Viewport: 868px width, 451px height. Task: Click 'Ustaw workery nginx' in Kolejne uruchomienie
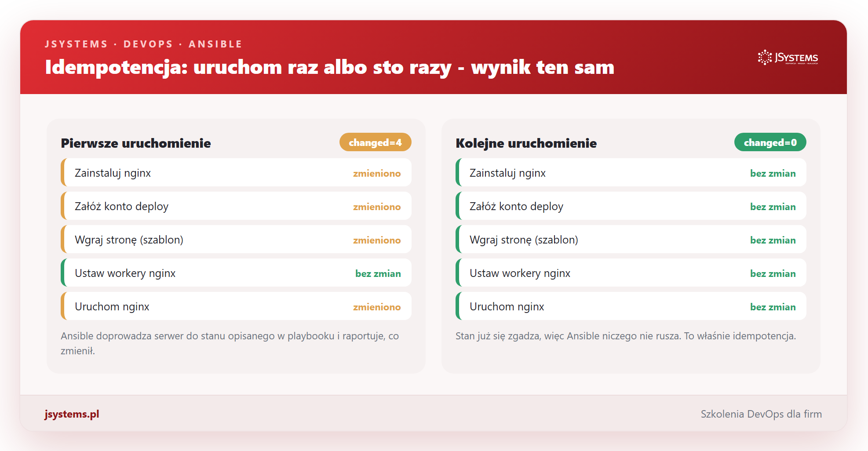pos(520,273)
